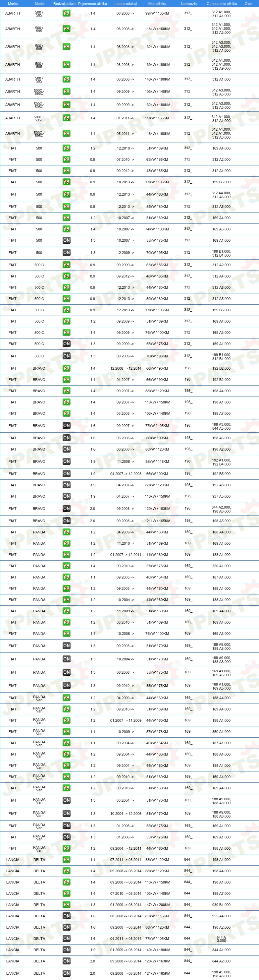Click petrol icon in Delta 07.2011 -> 08.2014 row
Image resolution: width=259 pixels, height=980 pixels.
(67, 860)
